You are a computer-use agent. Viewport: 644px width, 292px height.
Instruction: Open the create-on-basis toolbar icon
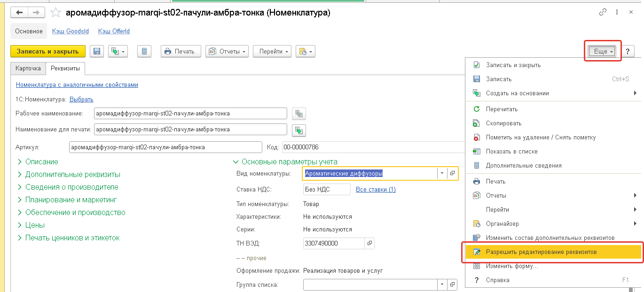coord(118,51)
